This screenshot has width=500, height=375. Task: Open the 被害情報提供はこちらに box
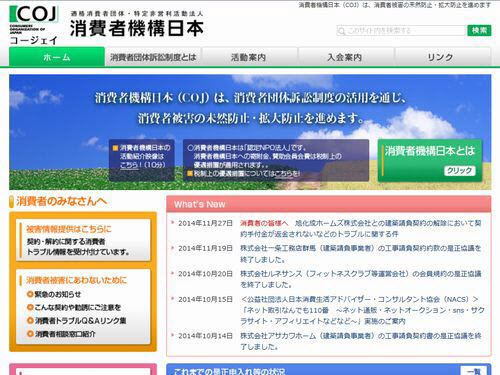pyautogui.click(x=83, y=240)
